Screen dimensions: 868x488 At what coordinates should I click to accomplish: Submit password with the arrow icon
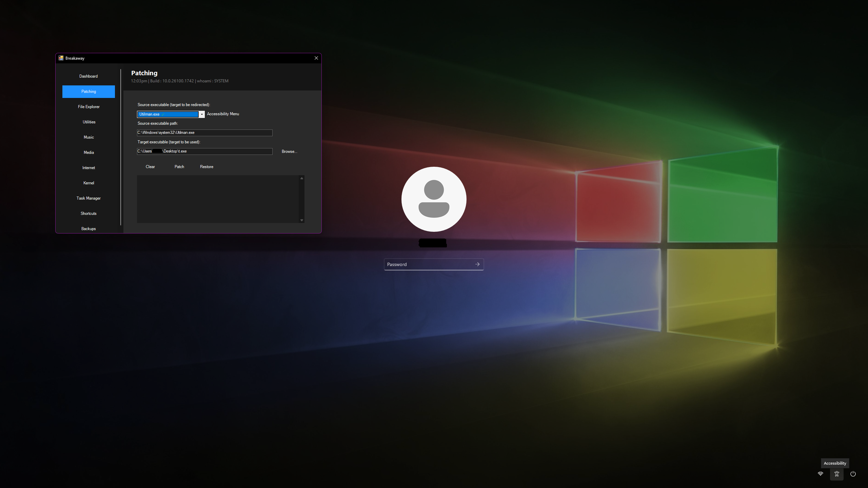pyautogui.click(x=477, y=264)
